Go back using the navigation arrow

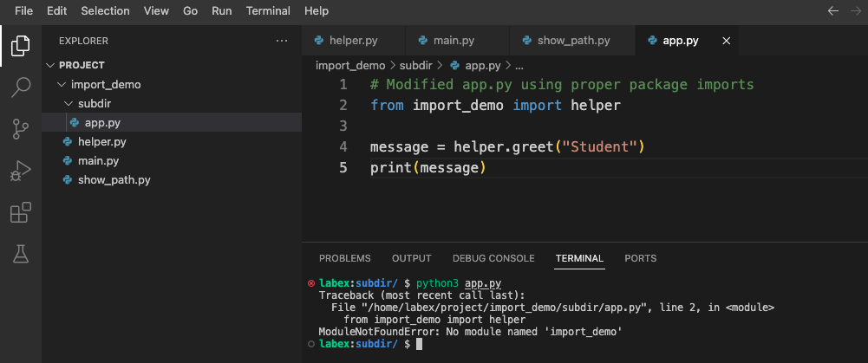pos(833,11)
